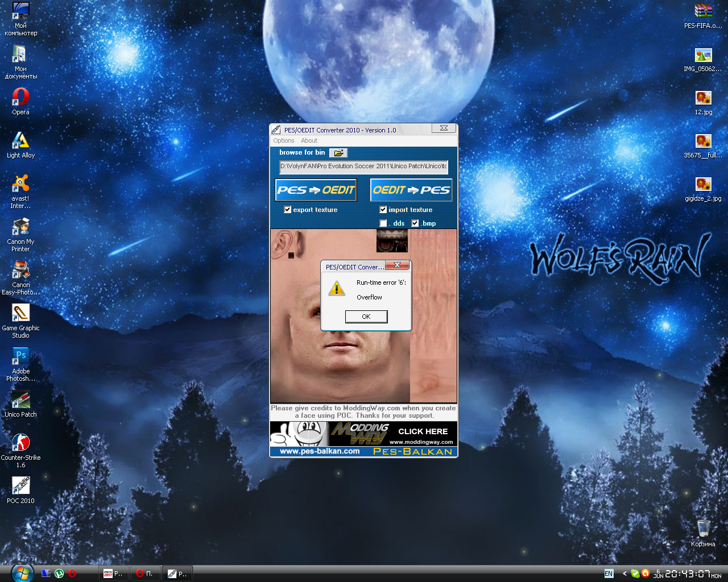Image resolution: width=728 pixels, height=582 pixels.
Task: Open the About menu
Action: click(309, 140)
